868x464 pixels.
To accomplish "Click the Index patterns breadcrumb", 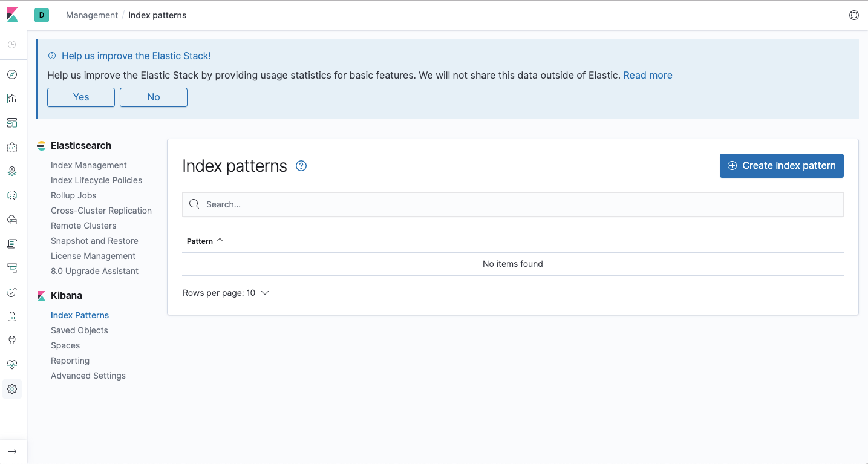I will [157, 15].
